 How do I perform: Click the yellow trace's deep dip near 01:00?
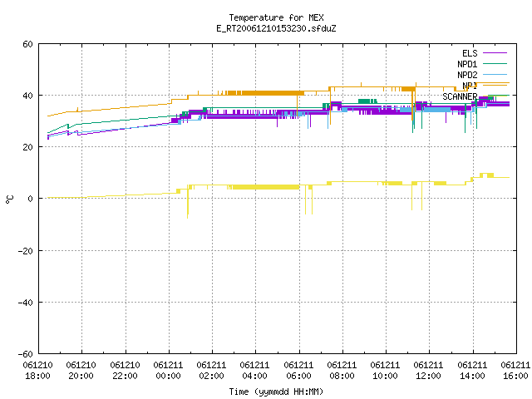(x=188, y=204)
